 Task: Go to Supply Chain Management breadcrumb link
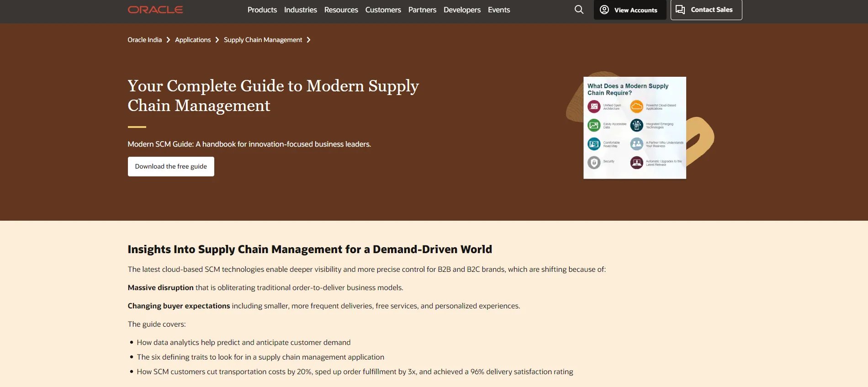coord(263,40)
